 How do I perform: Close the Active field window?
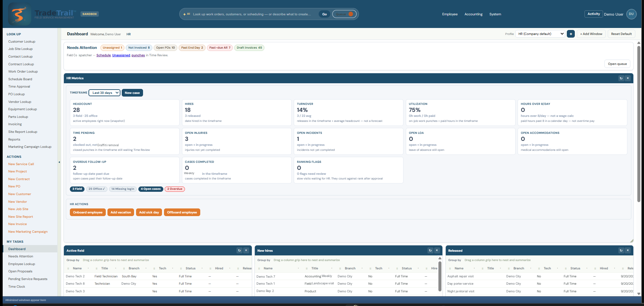point(246,250)
